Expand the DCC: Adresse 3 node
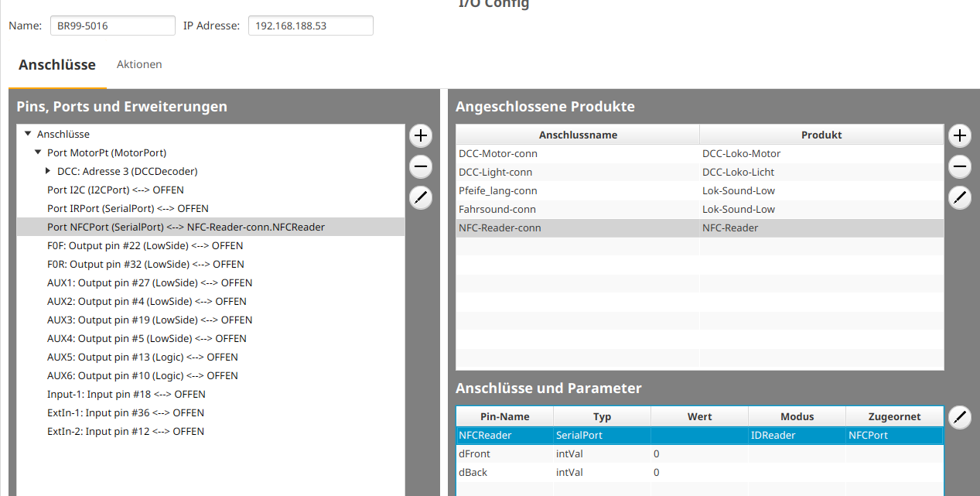Viewport: 980px width, 496px height. point(48,171)
